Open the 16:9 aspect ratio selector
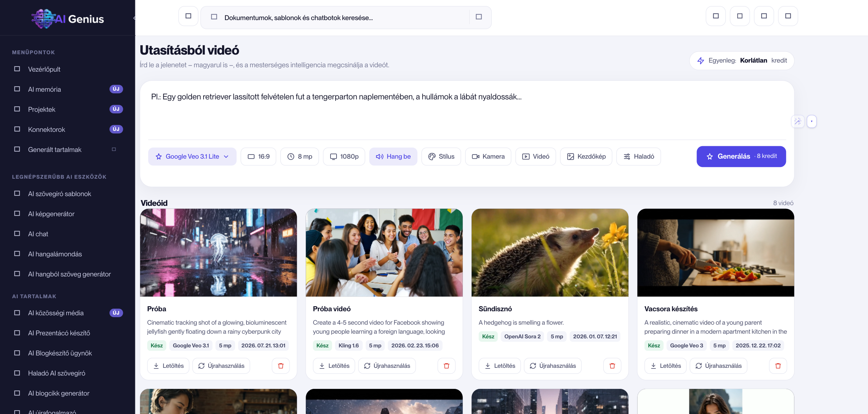This screenshot has height=414, width=868. 259,156
